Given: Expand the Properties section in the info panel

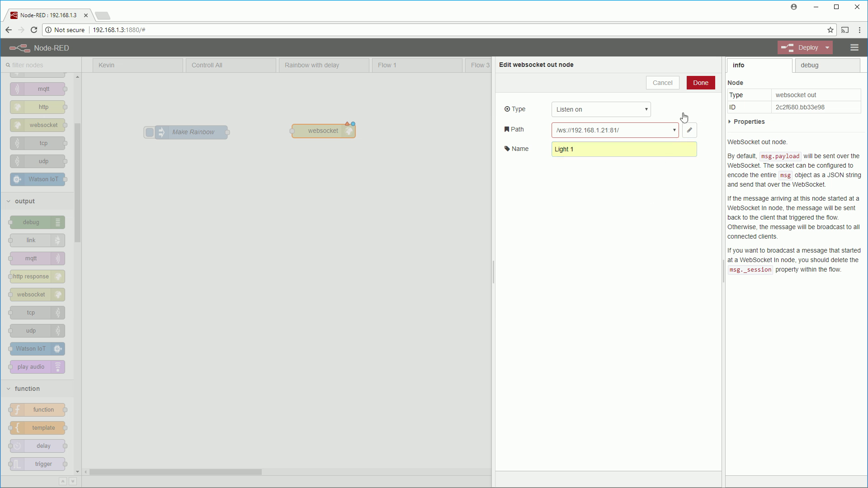Looking at the screenshot, I should point(747,122).
